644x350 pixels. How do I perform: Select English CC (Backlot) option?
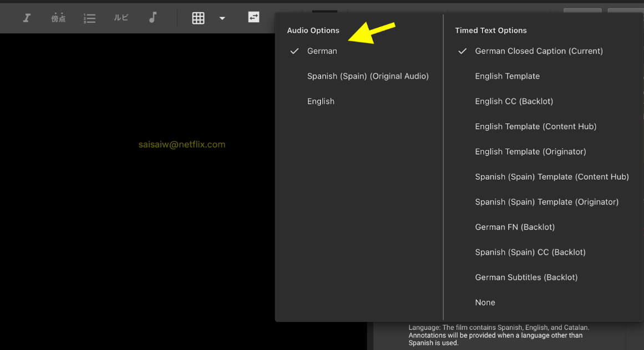click(x=514, y=102)
